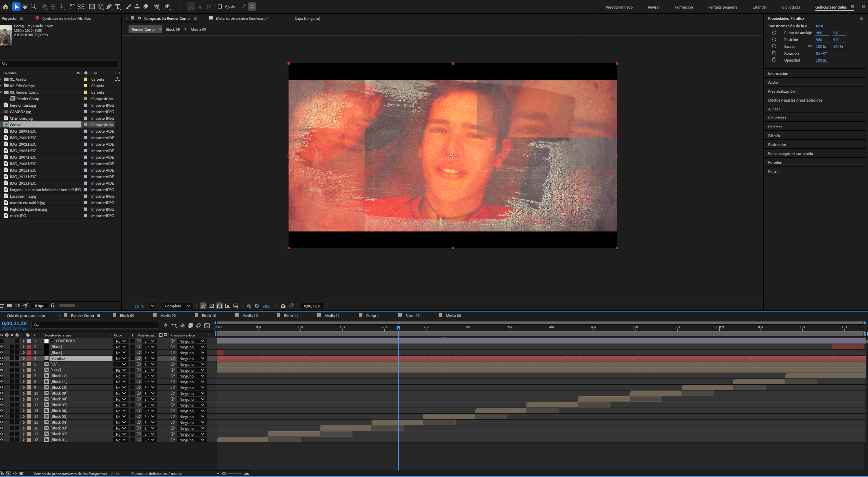868x477 pixels.
Task: Select the Eraser tool
Action: pos(146,6)
